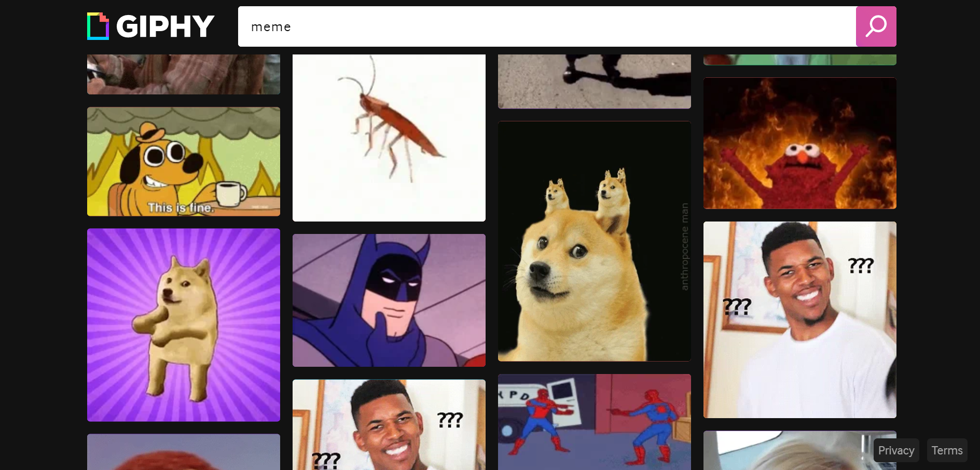Open the three-headed doge GIF
The width and height of the screenshot is (980, 470).
[595, 241]
